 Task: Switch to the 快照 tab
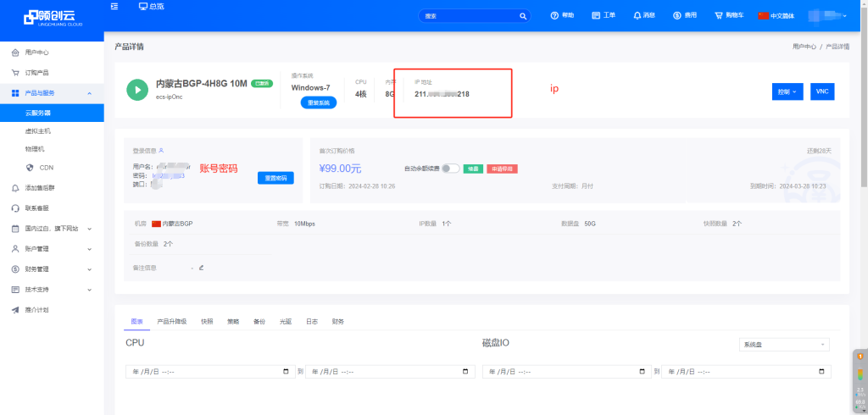[x=207, y=322]
